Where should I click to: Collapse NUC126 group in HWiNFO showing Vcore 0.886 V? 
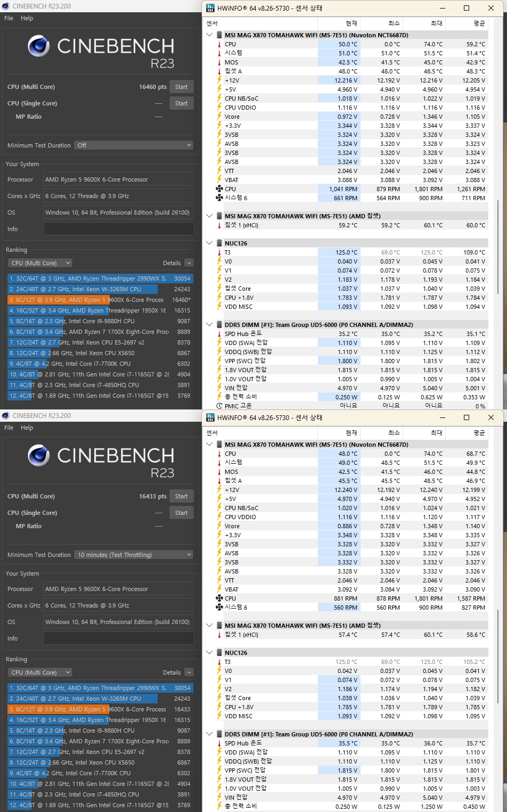209,653
